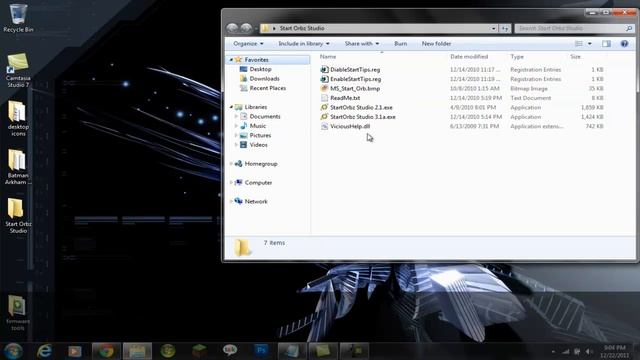Select StartOrbz Studio 3.1a.exe
The image size is (640, 360).
click(362, 117)
